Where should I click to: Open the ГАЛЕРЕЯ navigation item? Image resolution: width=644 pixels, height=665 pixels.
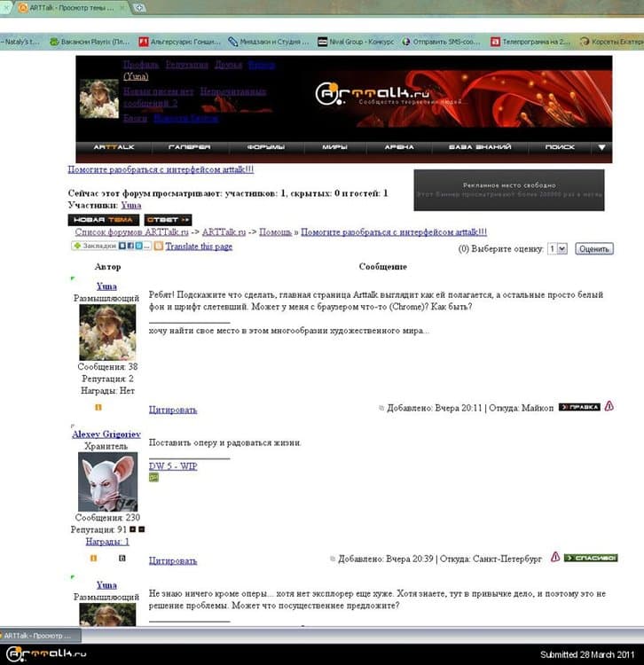click(189, 147)
